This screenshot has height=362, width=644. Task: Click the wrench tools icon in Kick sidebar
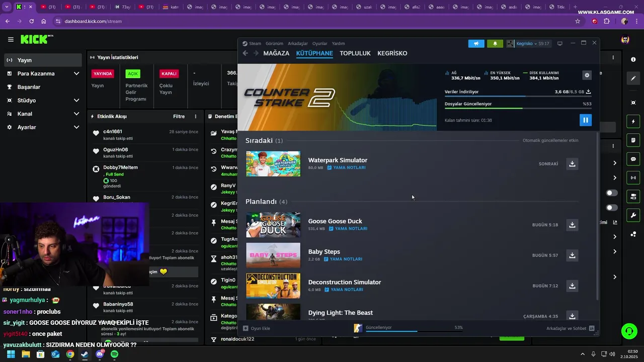633,215
